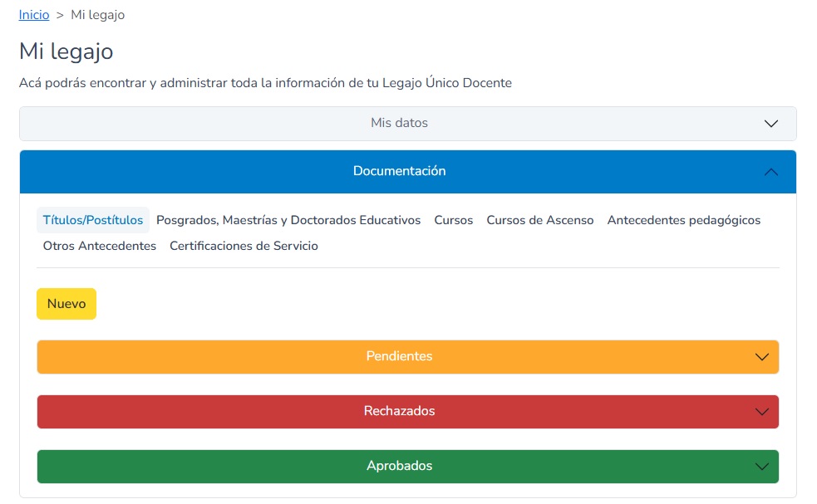The width and height of the screenshot is (817, 504).
Task: Open Posgrados, Maestrías y Doctorados Educativos tab
Action: [288, 220]
